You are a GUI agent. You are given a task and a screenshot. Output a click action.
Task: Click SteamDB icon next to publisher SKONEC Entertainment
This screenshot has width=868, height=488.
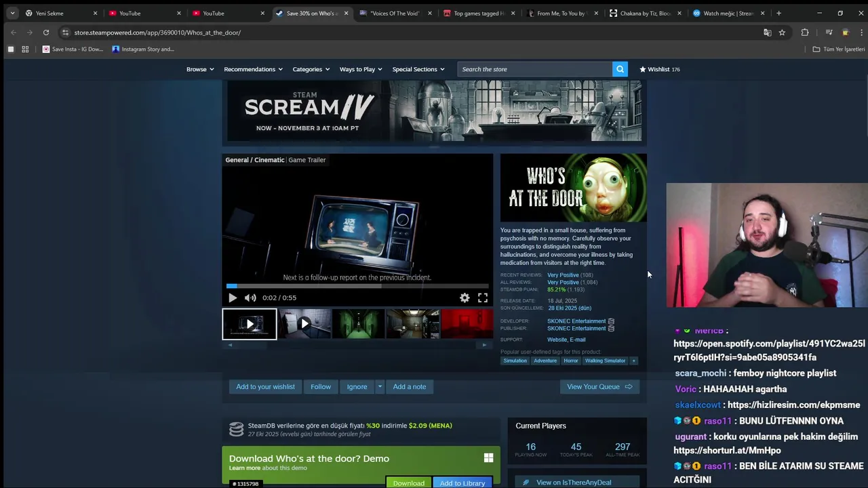pyautogui.click(x=611, y=328)
